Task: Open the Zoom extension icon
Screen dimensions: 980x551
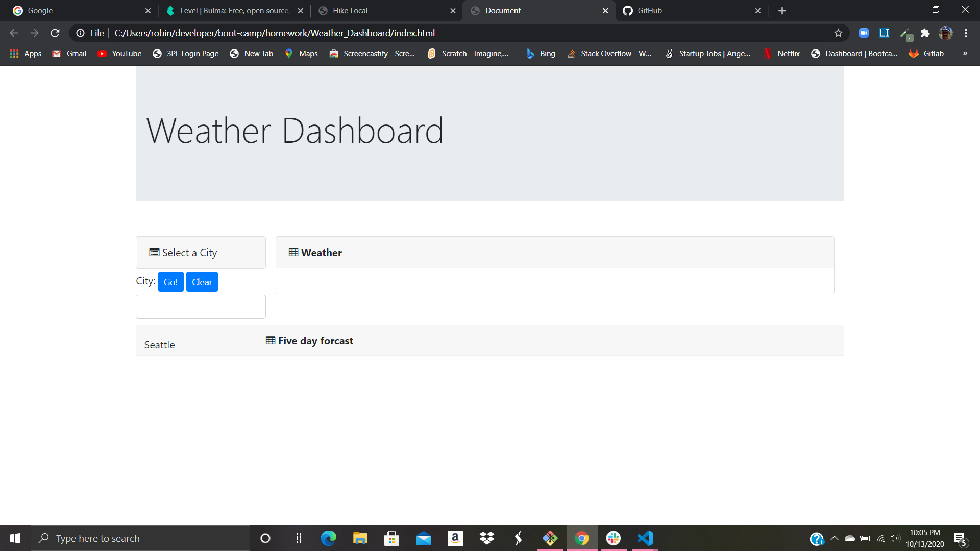Action: [x=864, y=33]
